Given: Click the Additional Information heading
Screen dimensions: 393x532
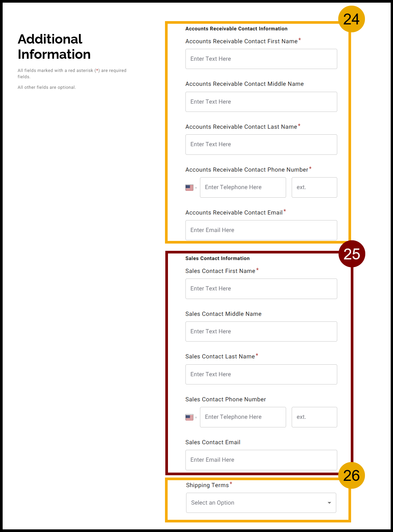Looking at the screenshot, I should point(54,47).
